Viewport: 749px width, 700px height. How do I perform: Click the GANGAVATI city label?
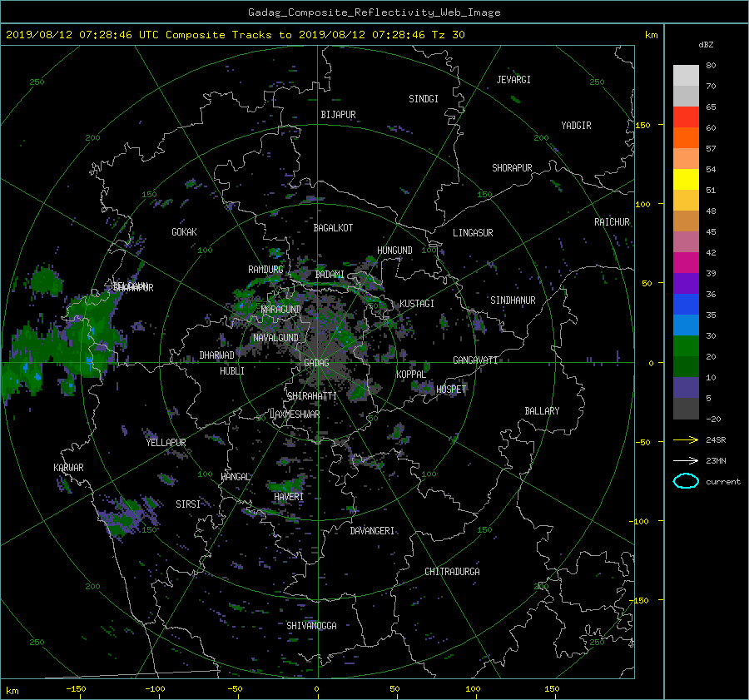click(475, 360)
